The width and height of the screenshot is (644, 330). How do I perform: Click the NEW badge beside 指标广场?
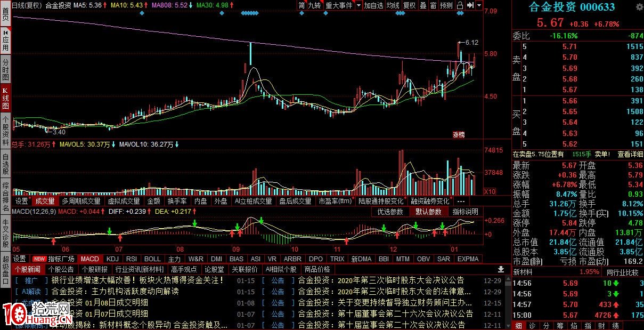39,259
